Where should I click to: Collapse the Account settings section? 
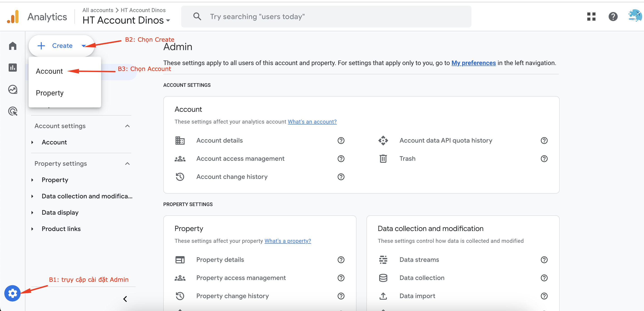coord(127,126)
